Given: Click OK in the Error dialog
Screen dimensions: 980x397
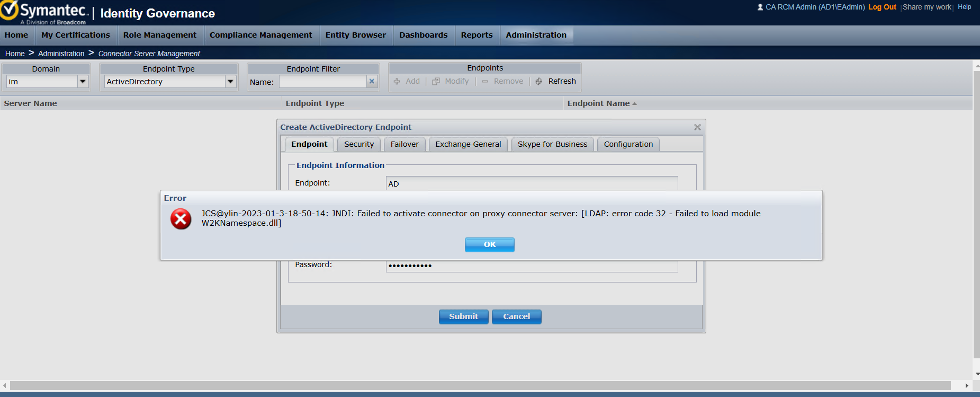Looking at the screenshot, I should click(490, 244).
